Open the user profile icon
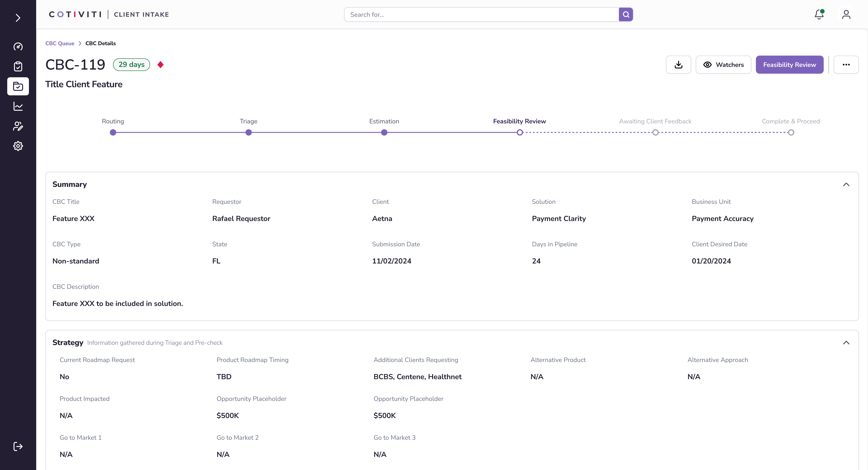The height and width of the screenshot is (470, 868). [846, 14]
